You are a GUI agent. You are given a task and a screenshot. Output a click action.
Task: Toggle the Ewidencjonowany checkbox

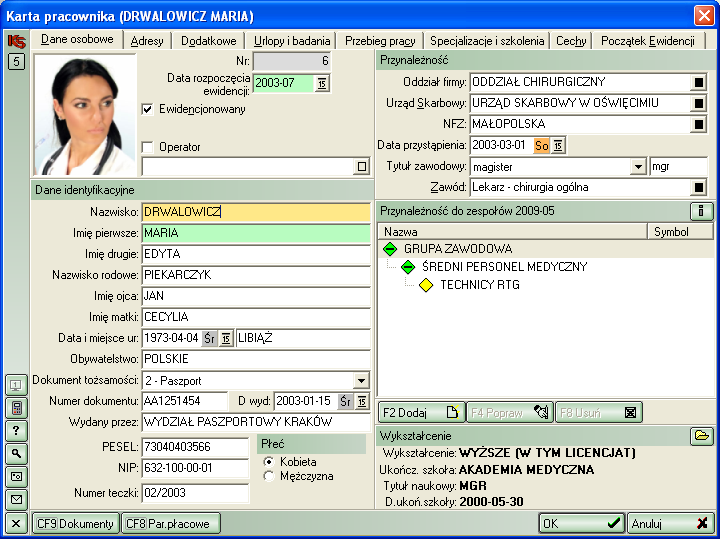pos(148,109)
